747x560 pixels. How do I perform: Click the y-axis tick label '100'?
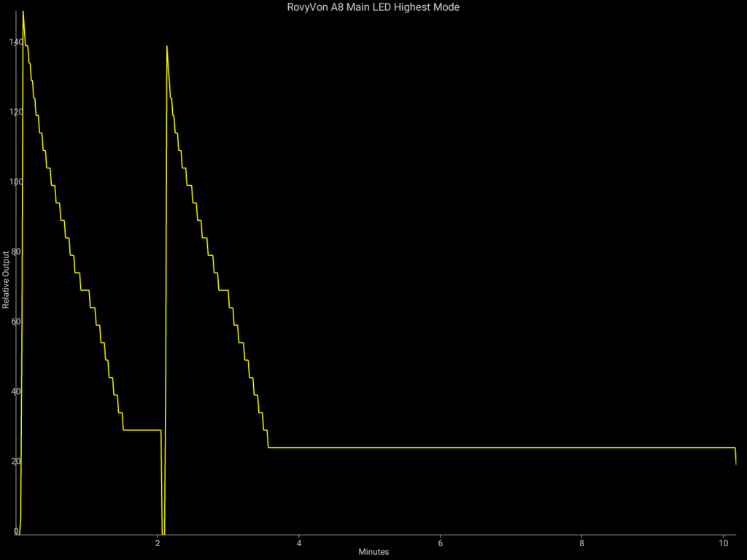16,182
